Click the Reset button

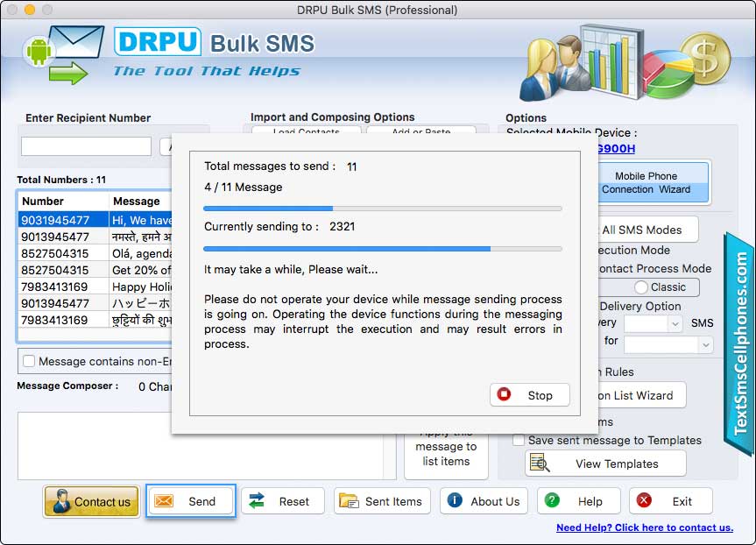[x=283, y=501]
